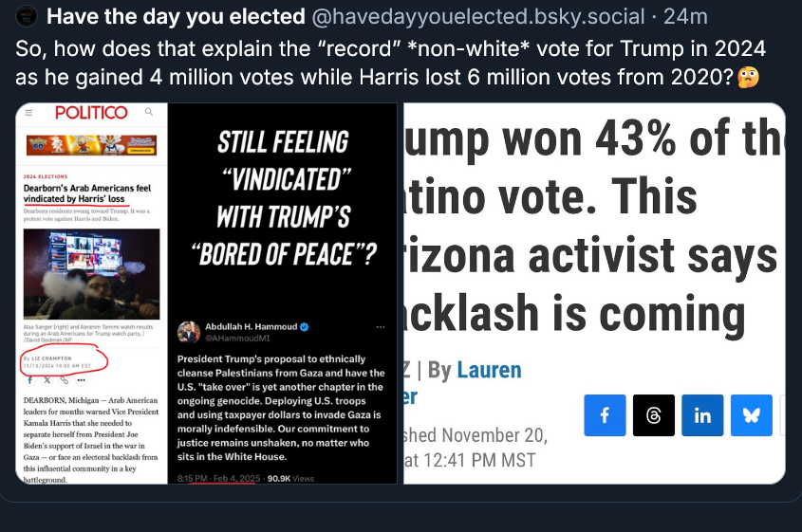
Task: Open the Politico hamburger menu
Action: [28, 113]
